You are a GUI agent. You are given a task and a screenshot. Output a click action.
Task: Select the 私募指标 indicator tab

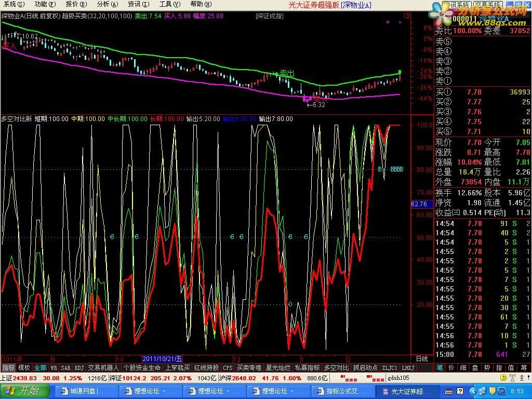coord(308,368)
